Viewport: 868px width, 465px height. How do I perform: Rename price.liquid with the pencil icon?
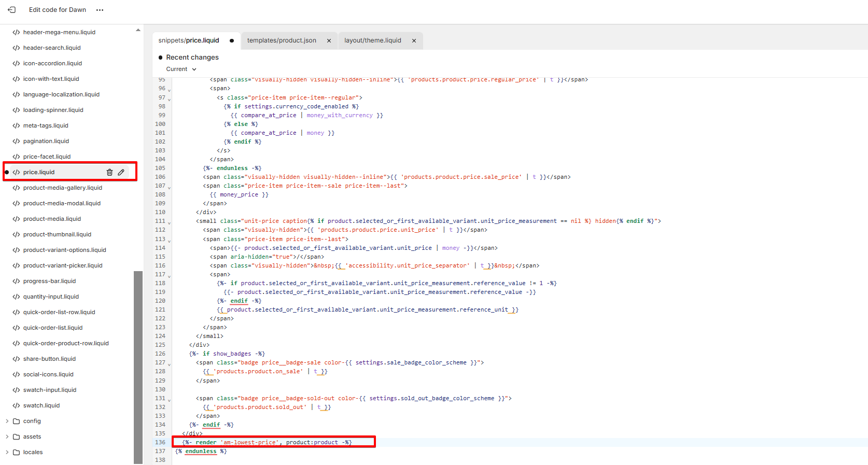[x=121, y=172]
